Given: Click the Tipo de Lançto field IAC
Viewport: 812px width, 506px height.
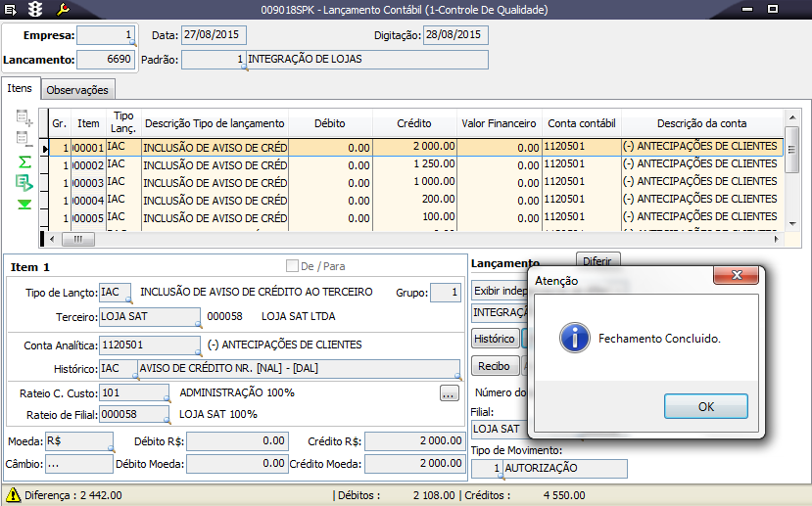Looking at the screenshot, I should click(115, 293).
